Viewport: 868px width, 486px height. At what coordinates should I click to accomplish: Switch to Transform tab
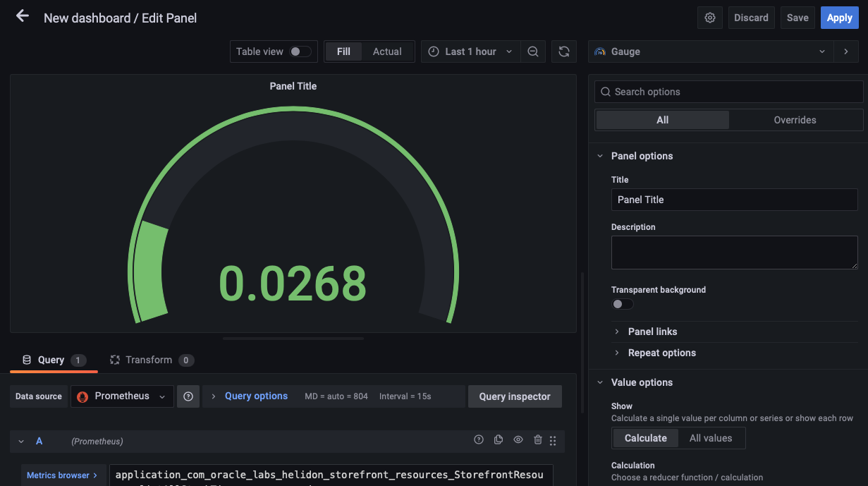[x=151, y=360]
